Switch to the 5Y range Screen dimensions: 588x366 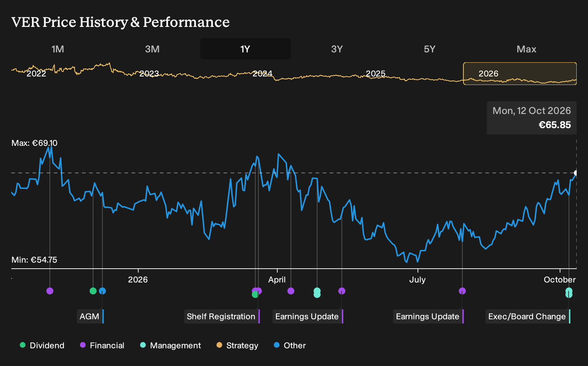(x=430, y=49)
